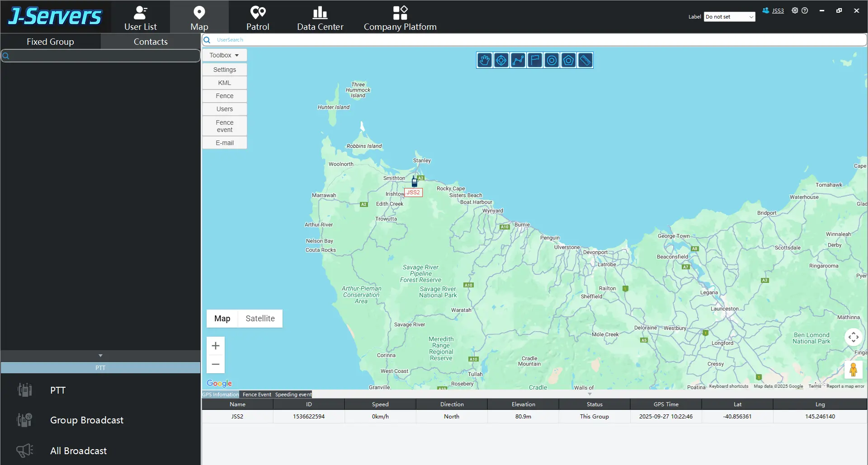Collapse the panel above the PTT bar
The image size is (868, 465).
tap(100, 356)
